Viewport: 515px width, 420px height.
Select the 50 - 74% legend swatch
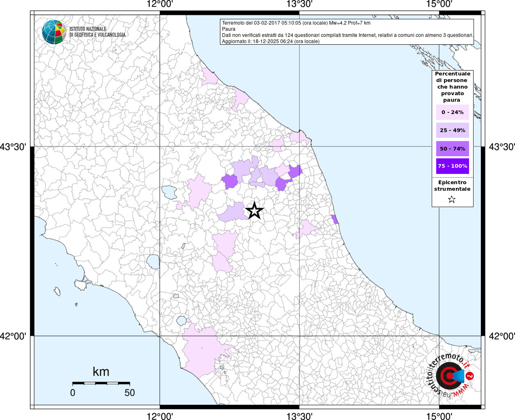coord(452,148)
